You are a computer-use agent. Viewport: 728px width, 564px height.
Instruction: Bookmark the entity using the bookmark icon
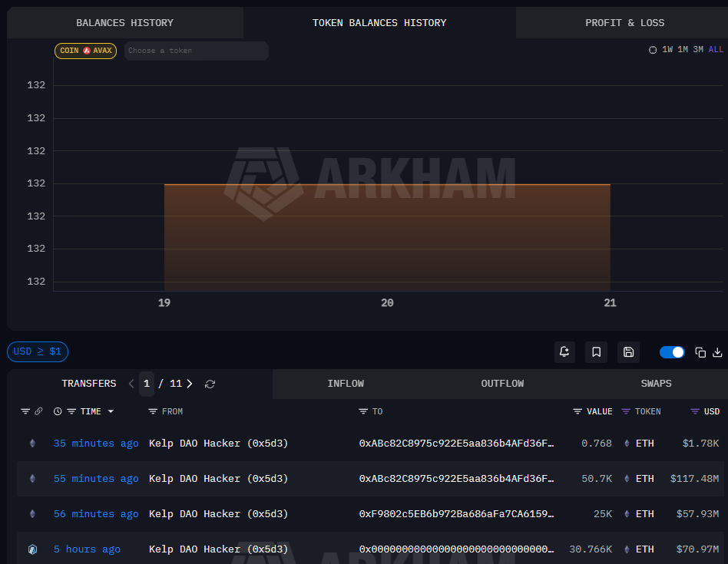coord(596,351)
